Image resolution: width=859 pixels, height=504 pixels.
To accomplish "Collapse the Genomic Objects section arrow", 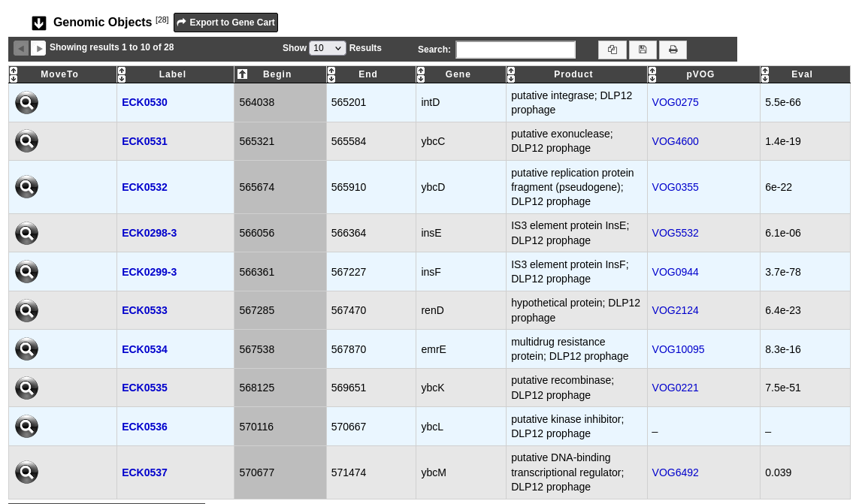I will tap(39, 23).
